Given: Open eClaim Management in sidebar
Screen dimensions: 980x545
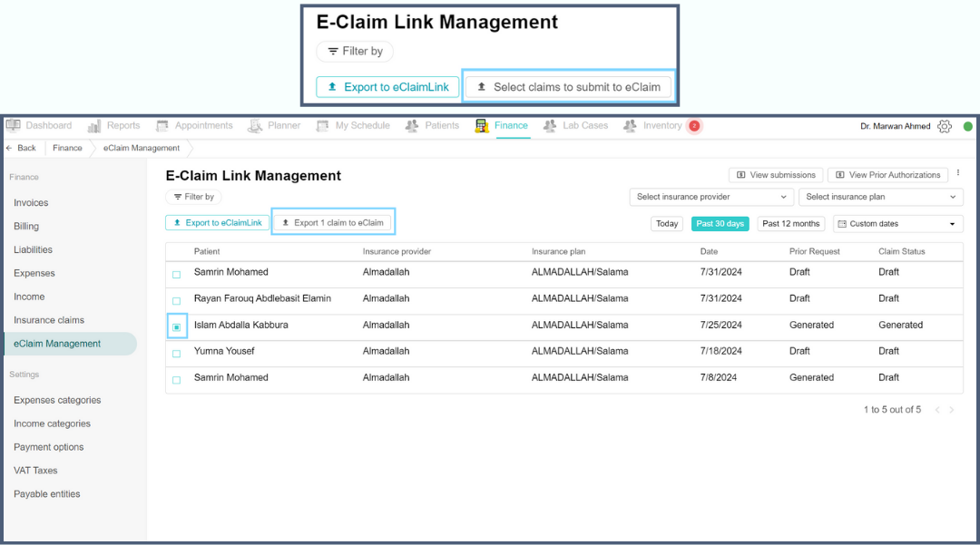Looking at the screenshot, I should (x=71, y=344).
